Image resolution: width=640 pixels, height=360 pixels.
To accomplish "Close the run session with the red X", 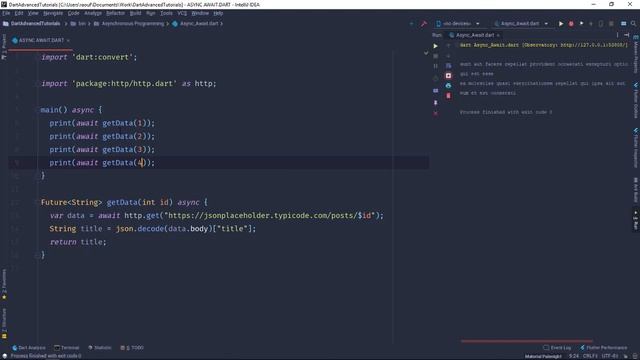I will pos(436,113).
